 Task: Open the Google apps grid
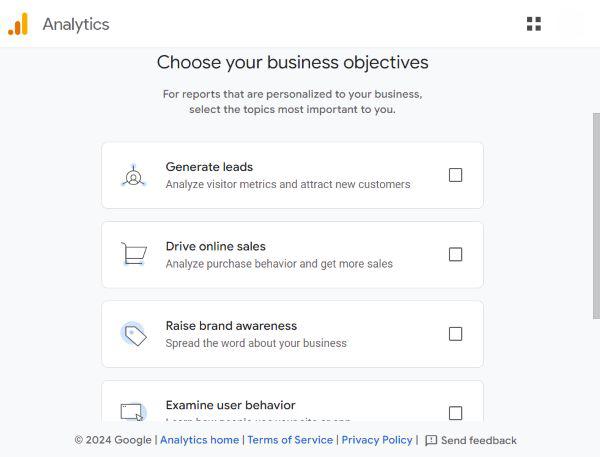coord(534,24)
